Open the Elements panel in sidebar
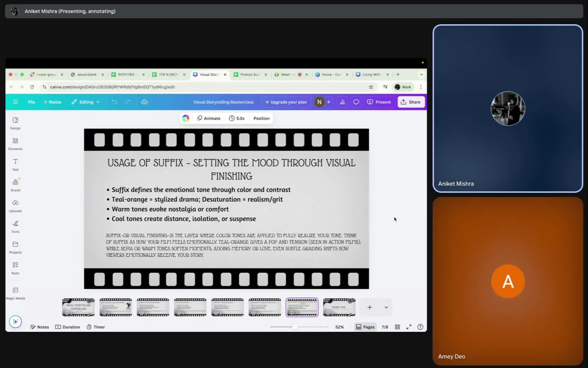Viewport: 588px width, 368px height. [15, 143]
